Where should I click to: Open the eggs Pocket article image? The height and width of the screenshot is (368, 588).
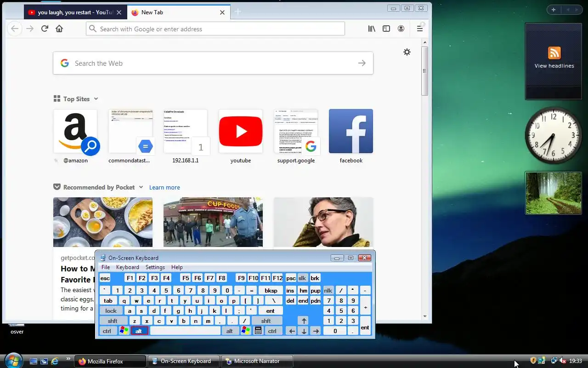103,222
